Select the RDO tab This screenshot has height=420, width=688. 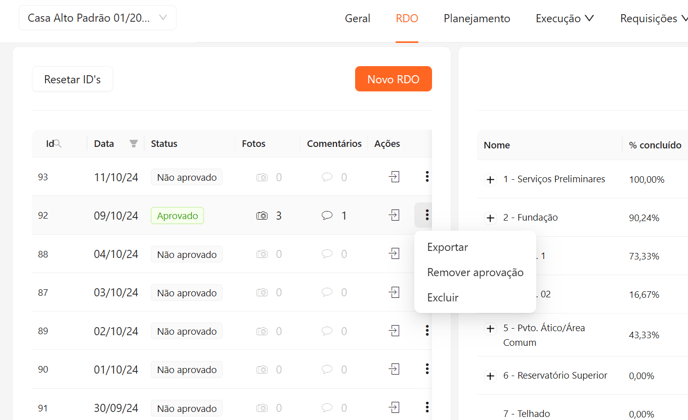(x=407, y=18)
